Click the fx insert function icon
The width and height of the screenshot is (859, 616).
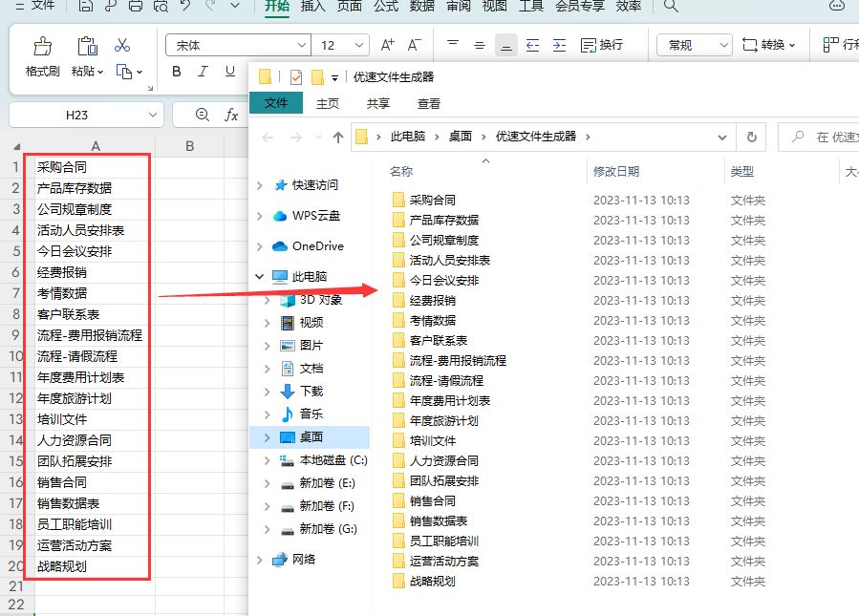pyautogui.click(x=231, y=115)
